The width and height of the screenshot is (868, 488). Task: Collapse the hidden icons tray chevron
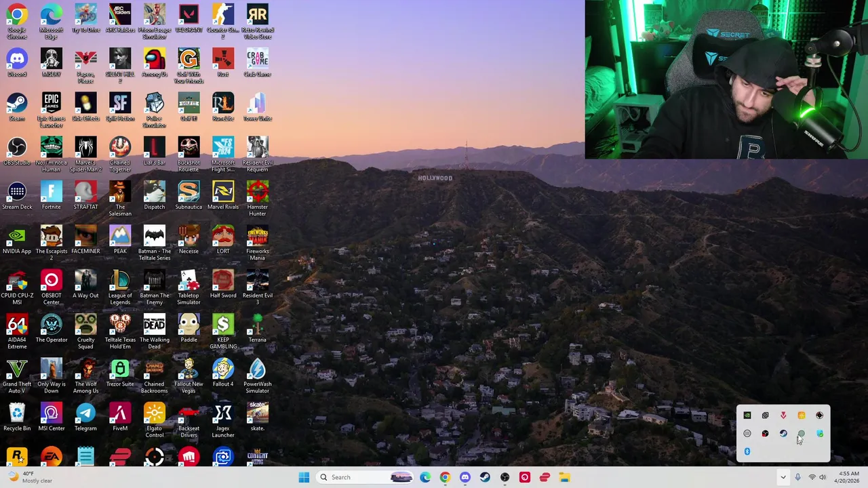coord(783,477)
